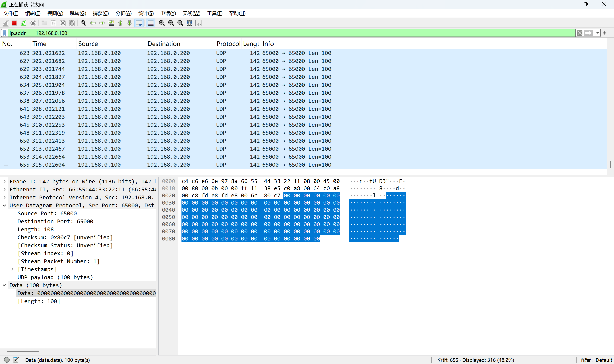This screenshot has width=614, height=364.
Task: Clear the display filter with X button
Action: pos(580,33)
